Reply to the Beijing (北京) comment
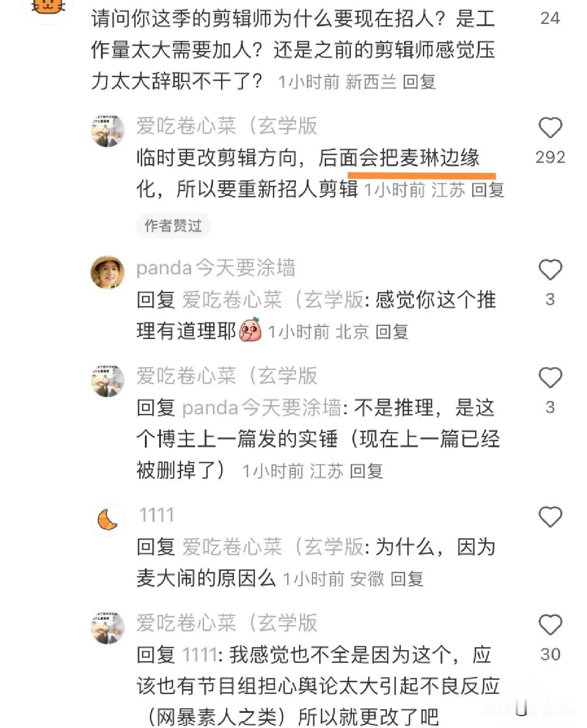The width and height of the screenshot is (587, 728). point(392,332)
